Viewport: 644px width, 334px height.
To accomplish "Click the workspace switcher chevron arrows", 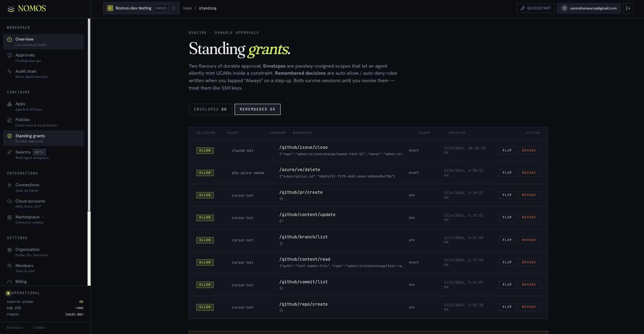I will (173, 8).
